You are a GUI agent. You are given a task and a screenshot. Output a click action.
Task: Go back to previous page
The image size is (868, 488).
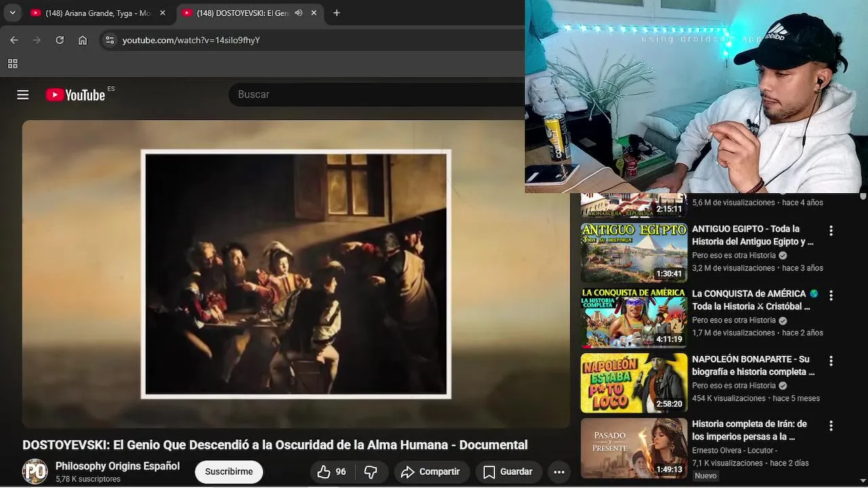14,40
